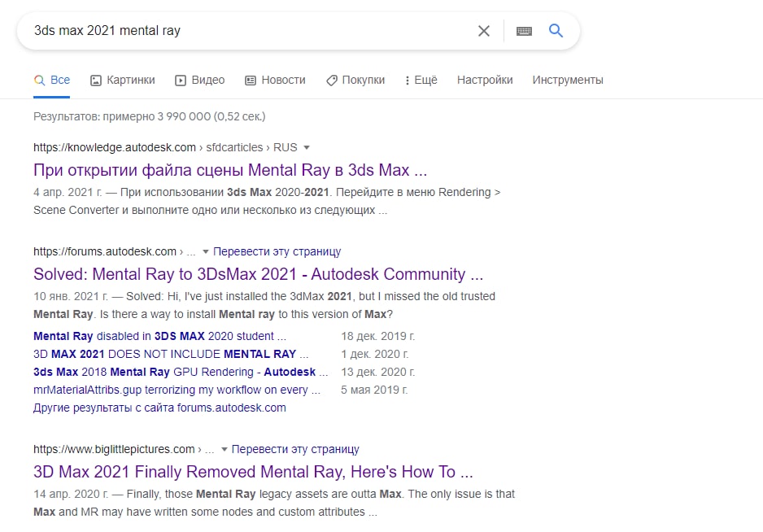Open the Новости tab
This screenshot has width=763, height=532.
point(275,80)
